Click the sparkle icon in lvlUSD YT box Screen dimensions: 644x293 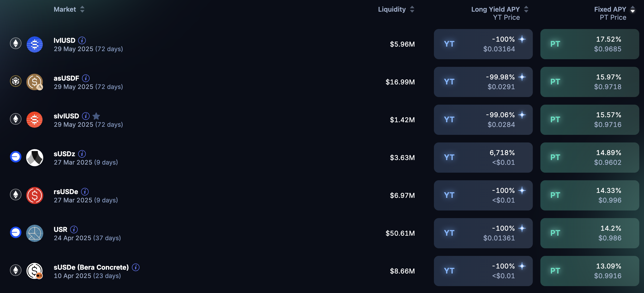pos(522,39)
